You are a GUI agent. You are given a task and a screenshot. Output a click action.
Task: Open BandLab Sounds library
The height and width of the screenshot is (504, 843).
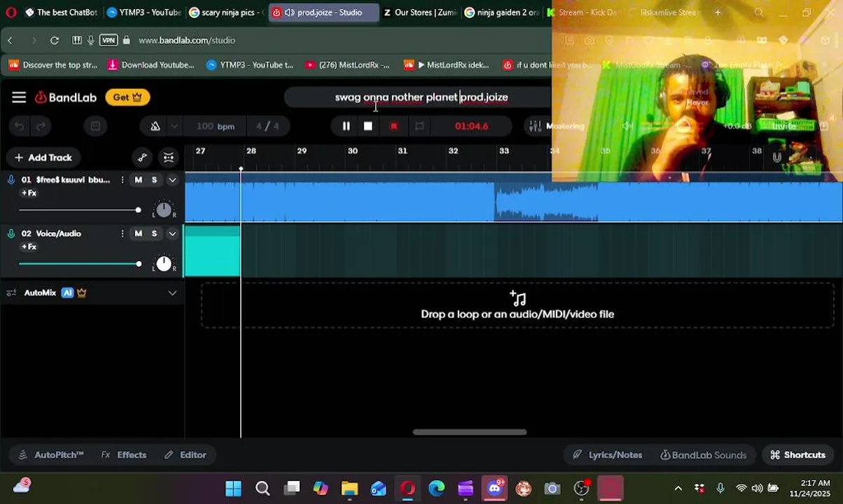click(704, 455)
